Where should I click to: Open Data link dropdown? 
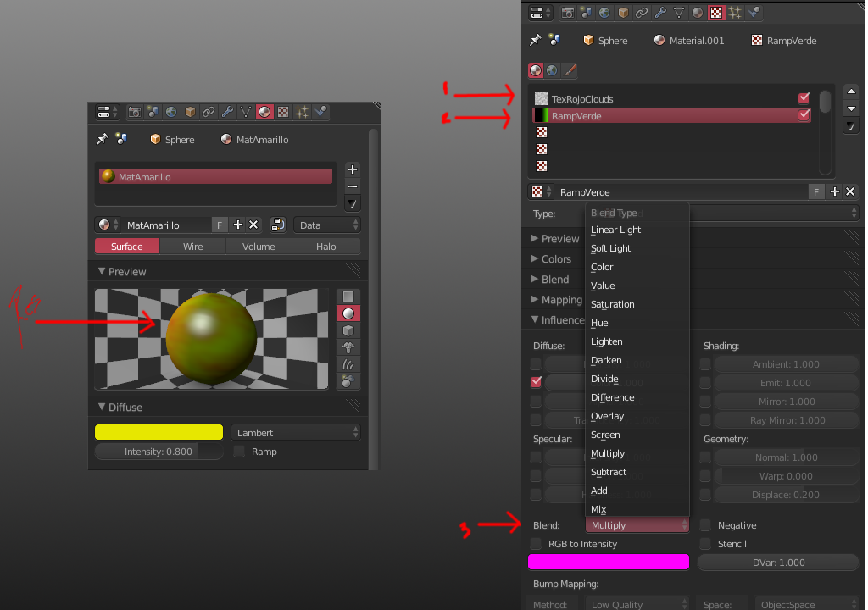point(327,225)
